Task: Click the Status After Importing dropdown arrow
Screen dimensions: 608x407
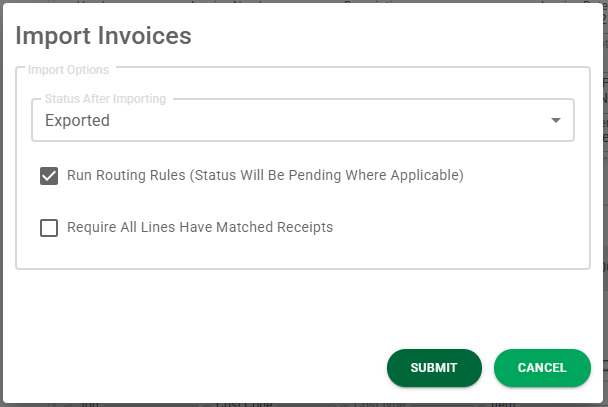Action: pyautogui.click(x=556, y=121)
